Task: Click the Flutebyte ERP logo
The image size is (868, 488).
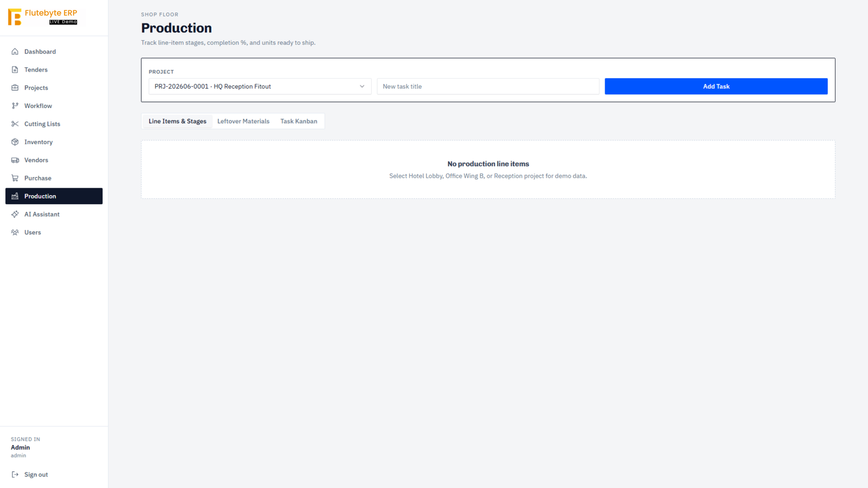Action: pos(43,17)
